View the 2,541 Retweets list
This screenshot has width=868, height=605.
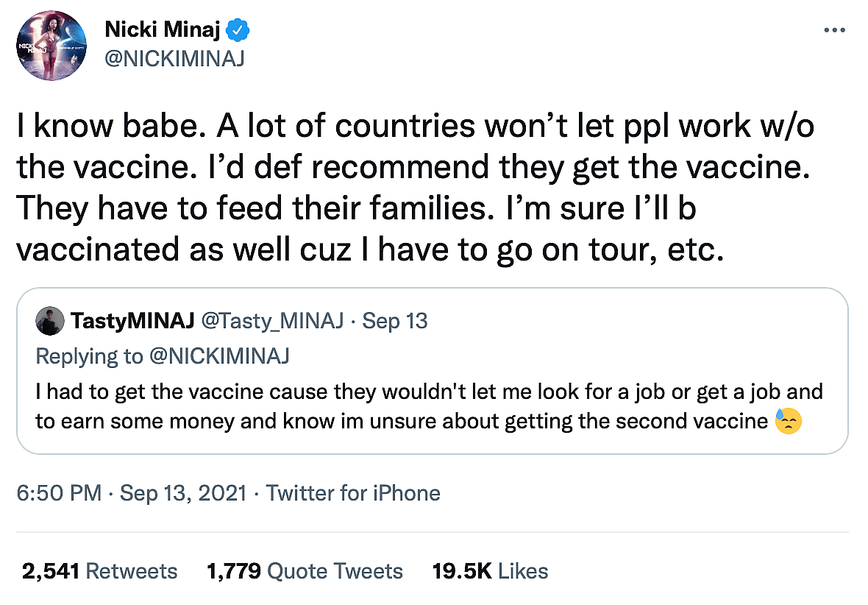100,571
